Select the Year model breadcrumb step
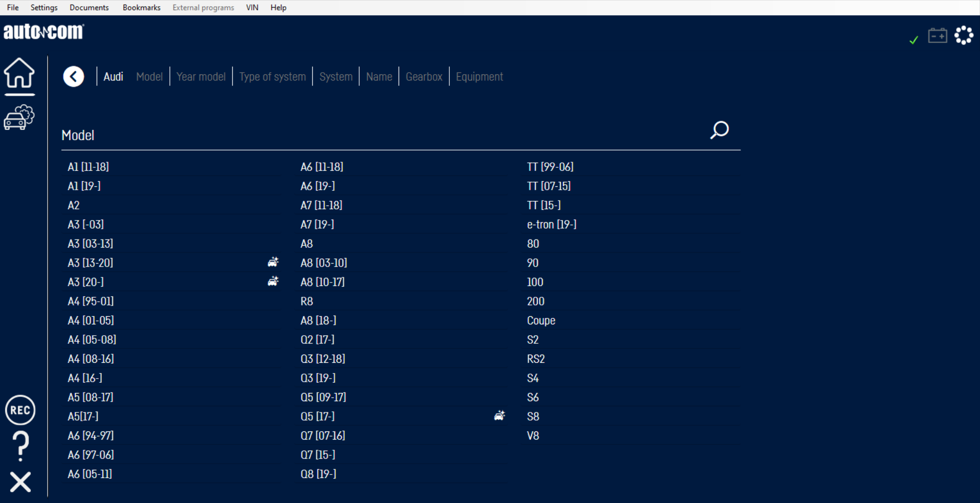Image resolution: width=980 pixels, height=503 pixels. coord(201,77)
